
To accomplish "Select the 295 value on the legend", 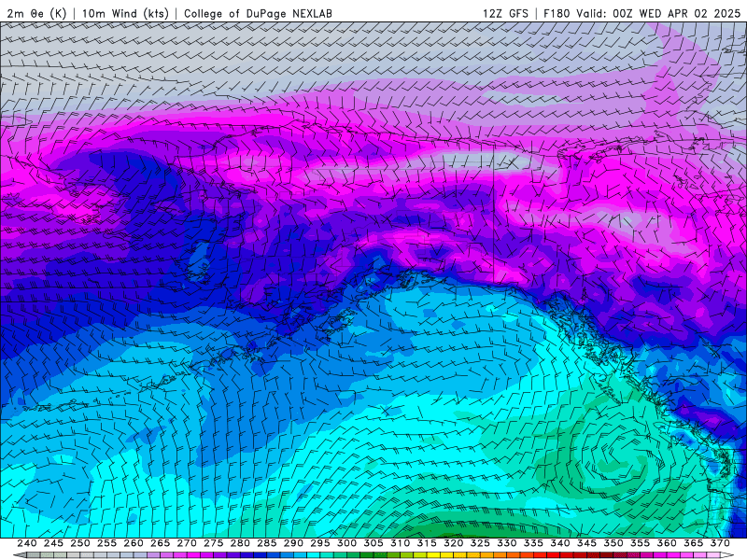I will coord(320,543).
